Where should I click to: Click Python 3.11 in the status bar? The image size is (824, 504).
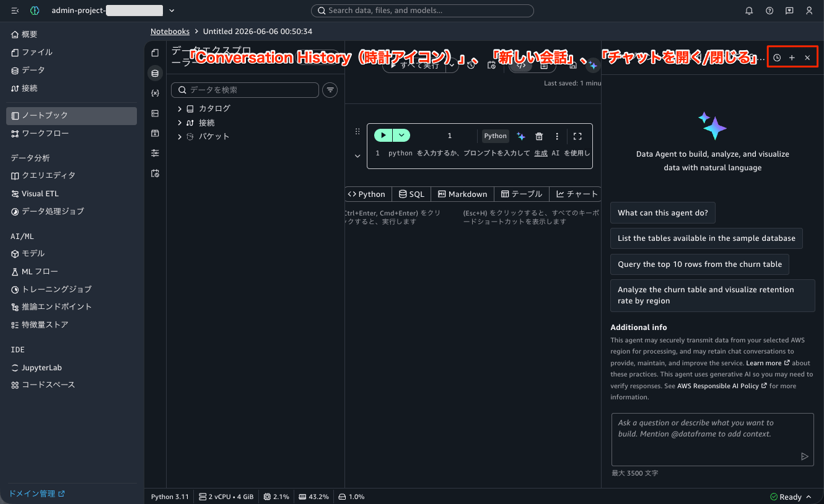tap(170, 497)
